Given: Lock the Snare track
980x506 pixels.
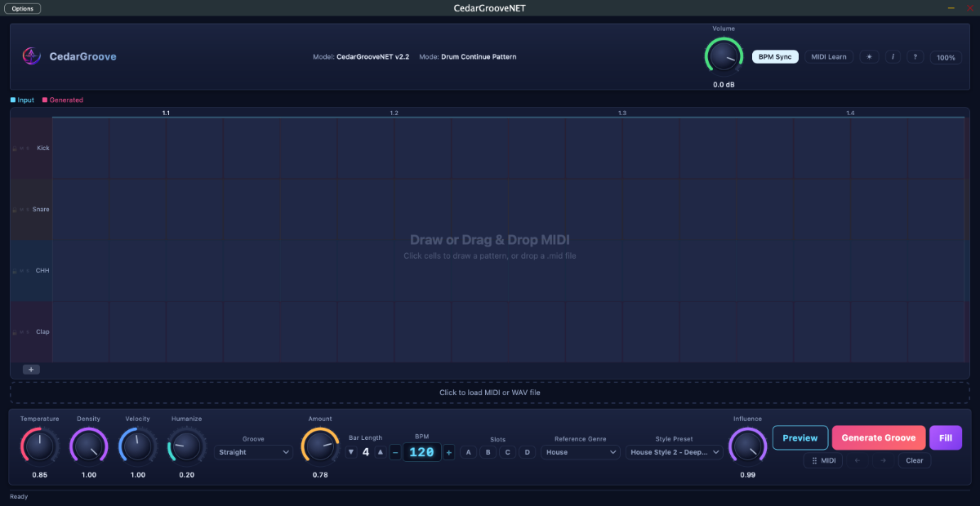Looking at the screenshot, I should [x=15, y=210].
